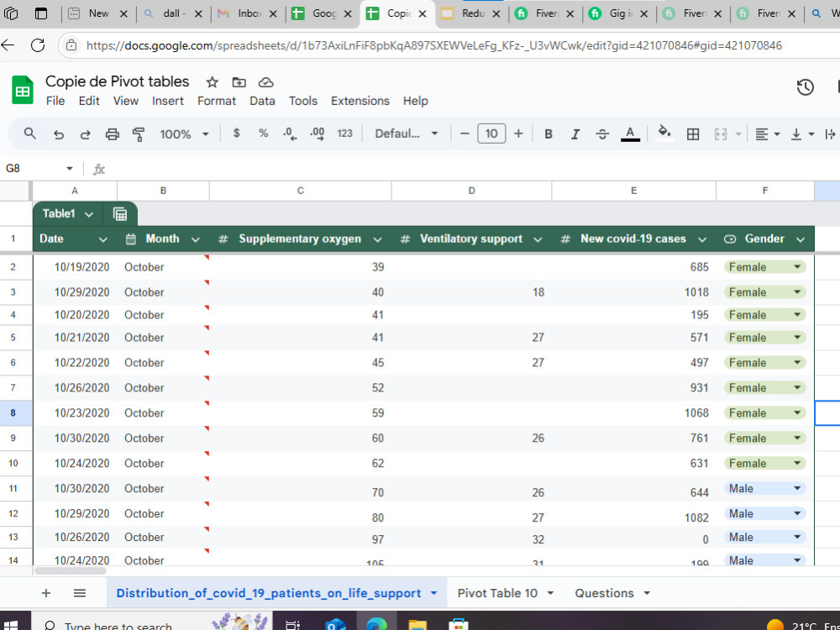Image resolution: width=840 pixels, height=630 pixels.
Task: Switch to the Inbox Gmail browser tab
Action: [248, 13]
